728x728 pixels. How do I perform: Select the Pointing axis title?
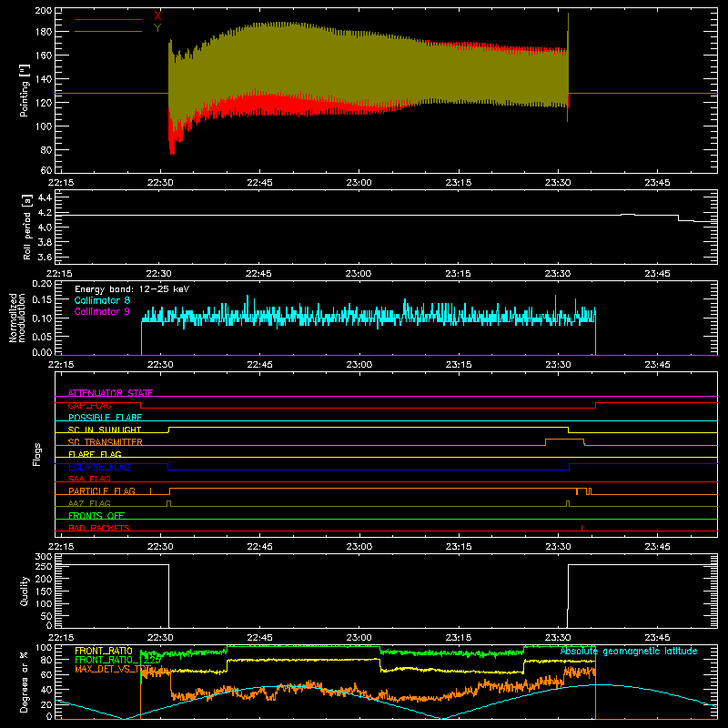(x=25, y=90)
